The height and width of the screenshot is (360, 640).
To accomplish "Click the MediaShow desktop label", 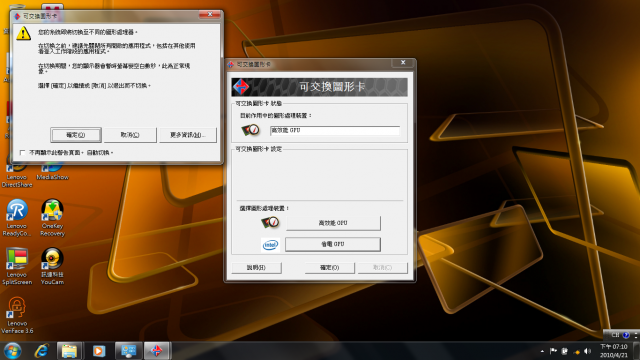I will tap(52, 177).
